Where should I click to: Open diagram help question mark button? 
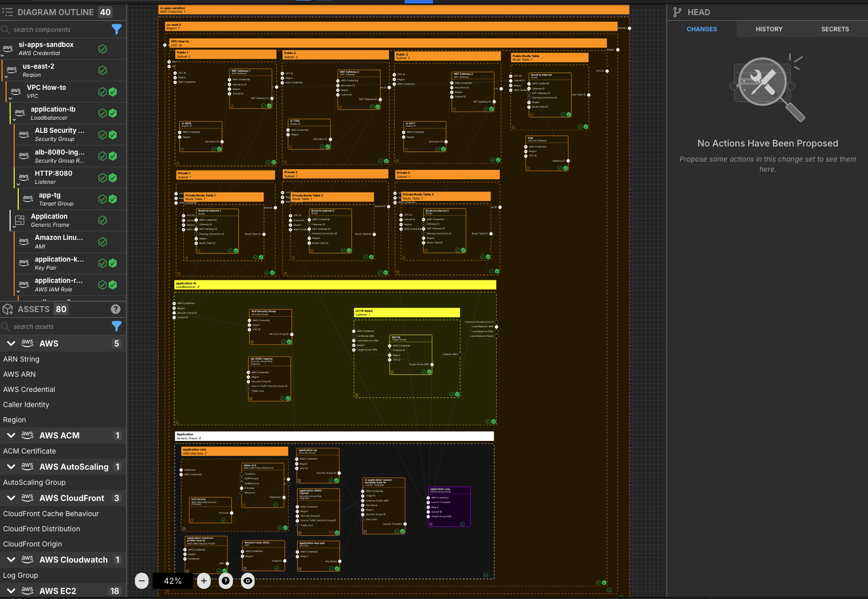(226, 581)
